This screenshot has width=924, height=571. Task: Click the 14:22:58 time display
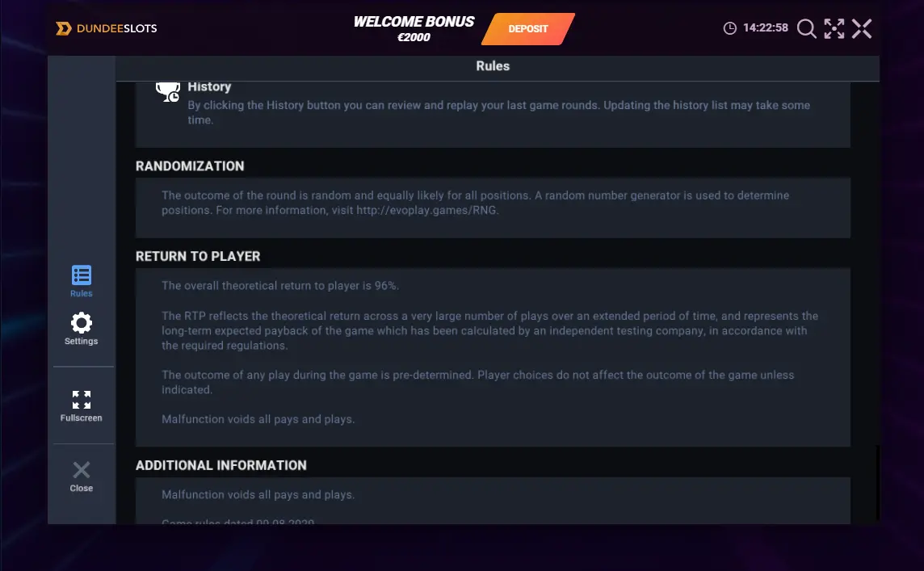click(766, 27)
